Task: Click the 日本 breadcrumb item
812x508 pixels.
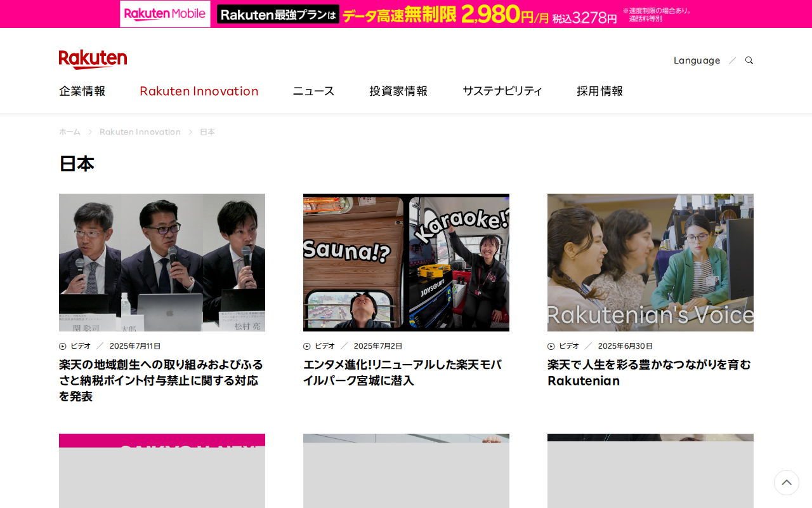Action: coord(207,132)
